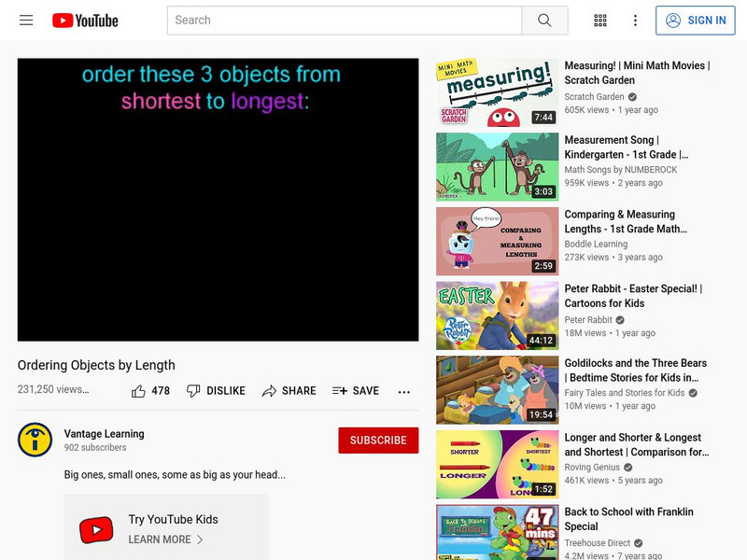Visit the Roving Genius channel name
This screenshot has width=747, height=560.
[592, 468]
